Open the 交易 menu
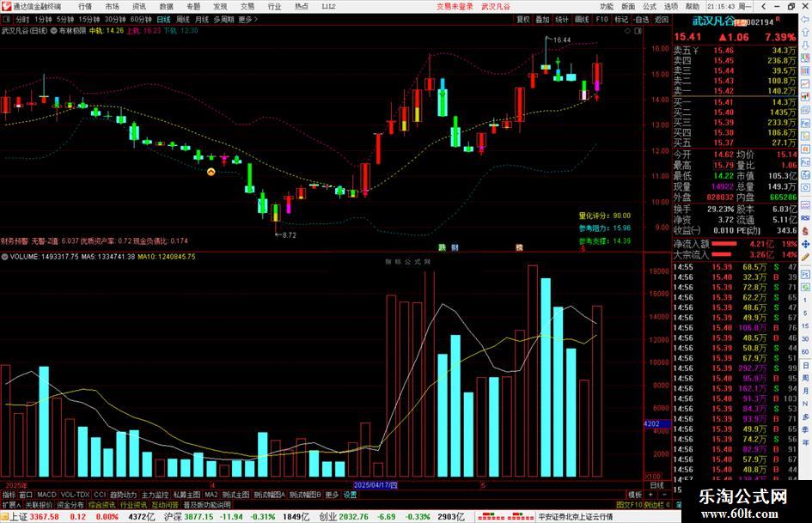The height and width of the screenshot is (523, 812). 247,6
